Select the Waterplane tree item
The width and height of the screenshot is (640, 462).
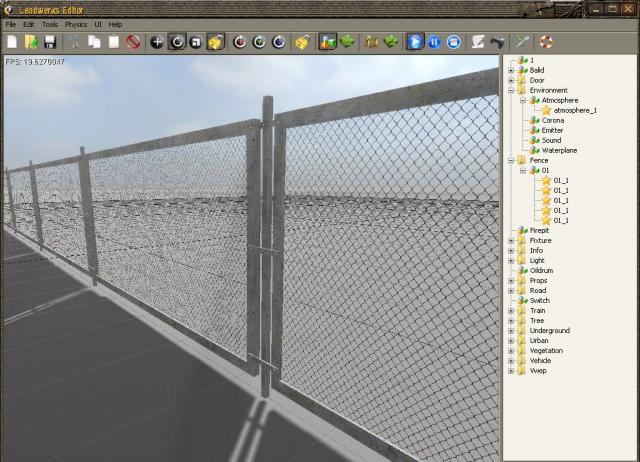coord(558,150)
